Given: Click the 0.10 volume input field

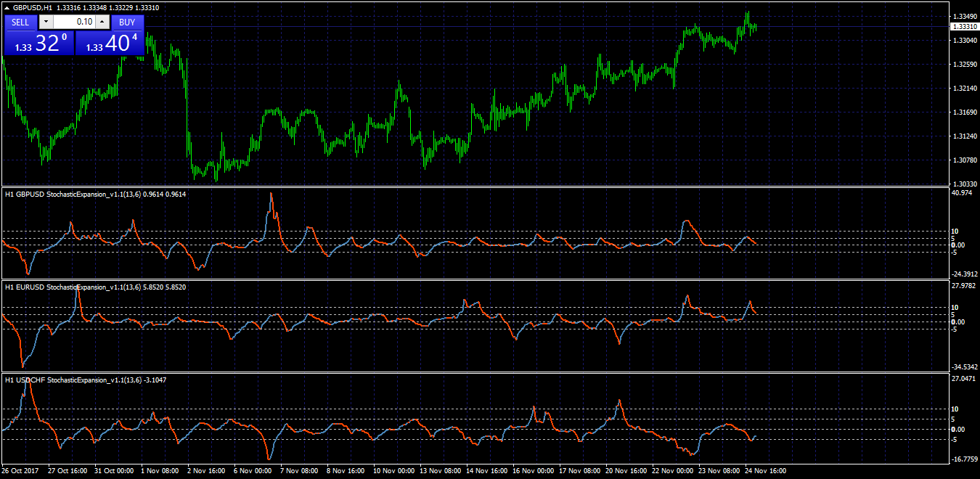Looking at the screenshot, I should [74, 22].
